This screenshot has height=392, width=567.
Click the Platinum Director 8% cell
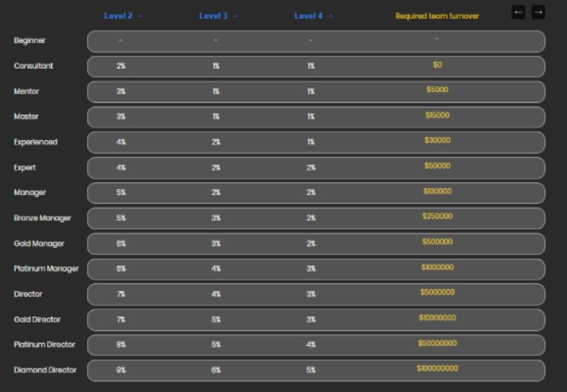pos(121,345)
